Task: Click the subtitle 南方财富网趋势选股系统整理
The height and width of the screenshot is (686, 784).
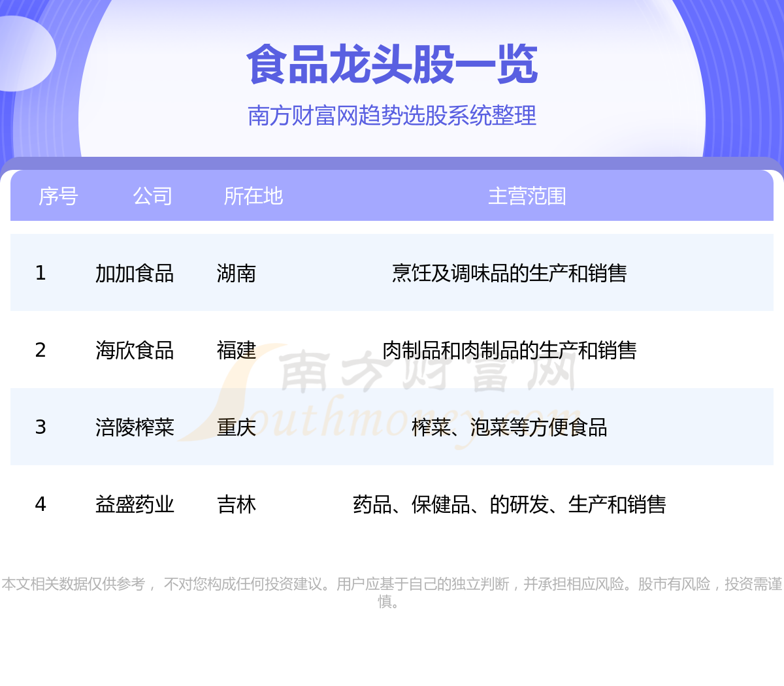Action: point(392,116)
